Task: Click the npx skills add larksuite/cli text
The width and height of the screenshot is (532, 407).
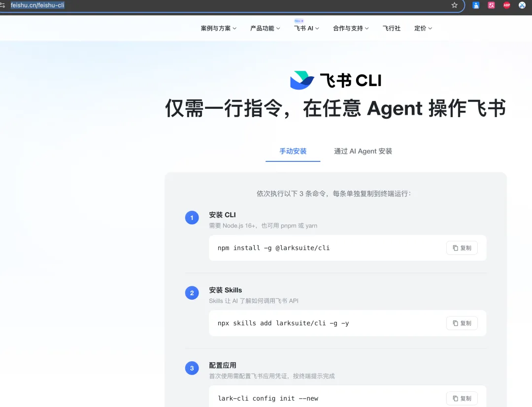Action: 283,323
